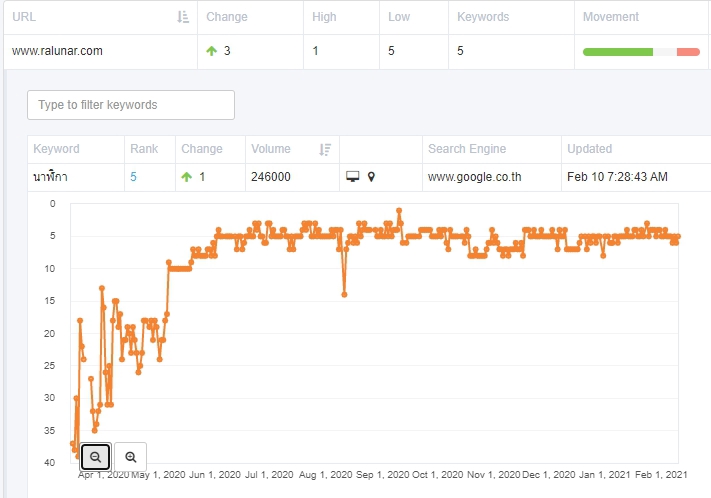The width and height of the screenshot is (711, 498).
Task: Click the zoom out magnifier button
Action: [x=95, y=456]
